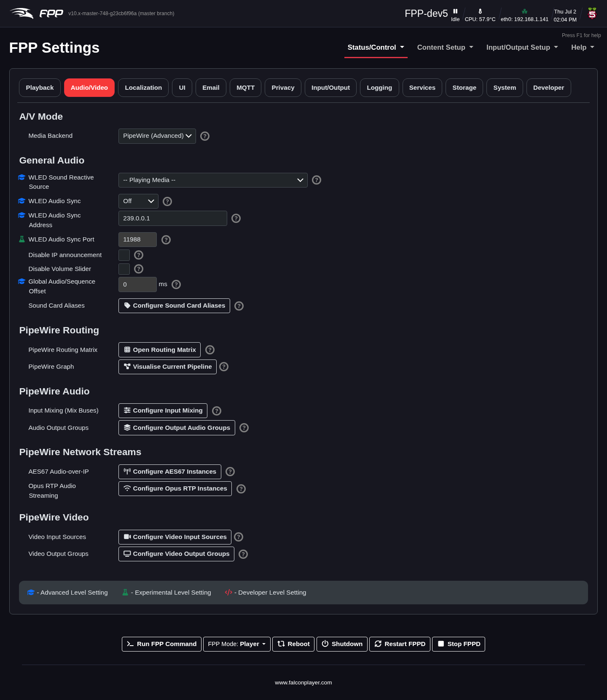Open the WLED Audio Sync Off dropdown
The image size is (607, 700).
click(x=138, y=201)
